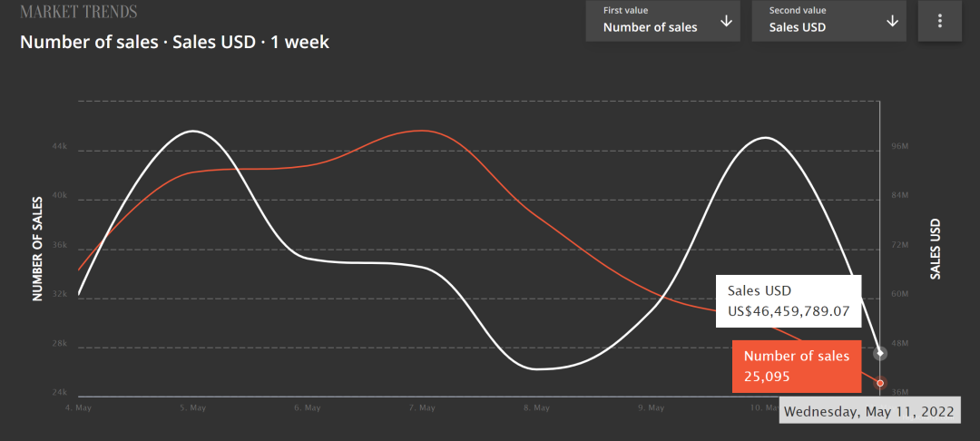
Task: Click the MARKET TRENDS heading
Action: [x=79, y=13]
